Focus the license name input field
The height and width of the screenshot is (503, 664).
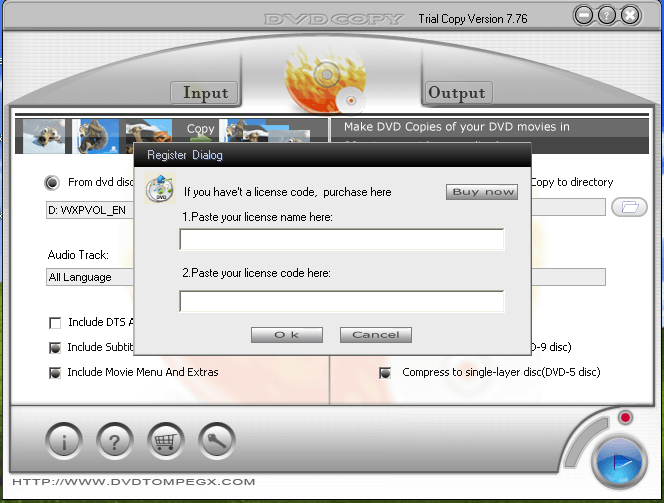(x=342, y=239)
